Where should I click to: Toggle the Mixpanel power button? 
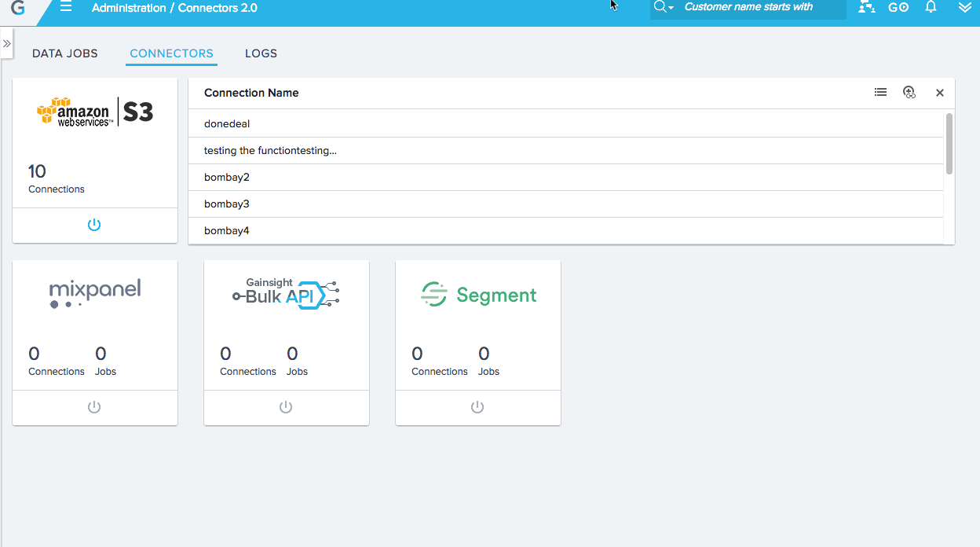(x=94, y=407)
